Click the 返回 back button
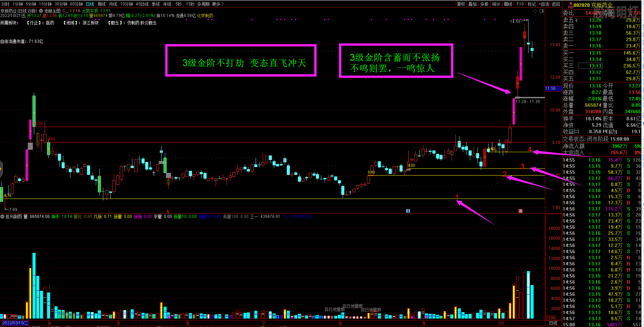Screen dimensions: 644x327 coord(556,4)
